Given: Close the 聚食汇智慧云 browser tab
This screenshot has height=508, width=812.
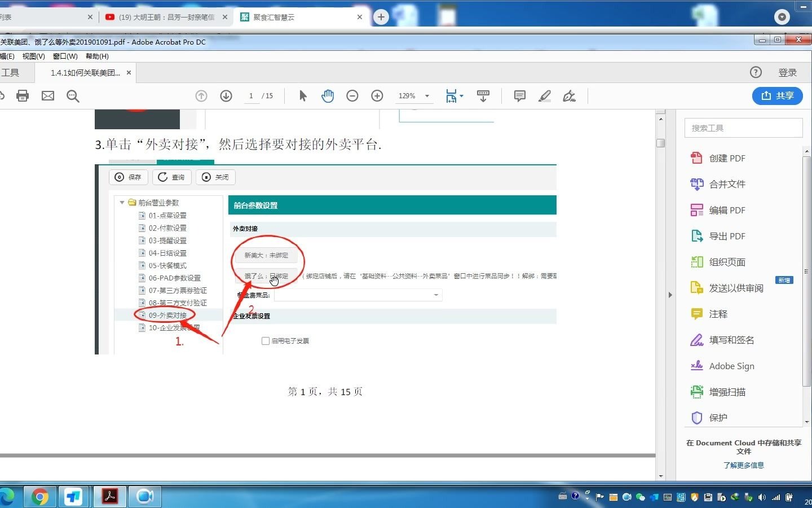Looking at the screenshot, I should (359, 17).
